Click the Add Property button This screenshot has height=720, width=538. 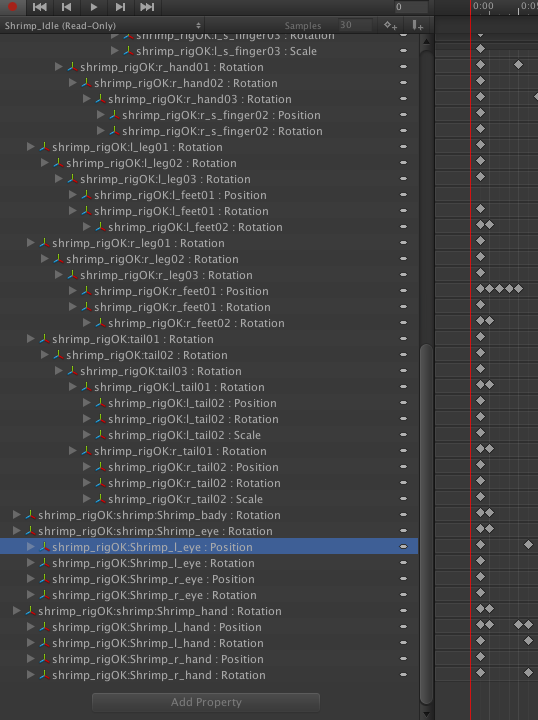click(x=206, y=702)
